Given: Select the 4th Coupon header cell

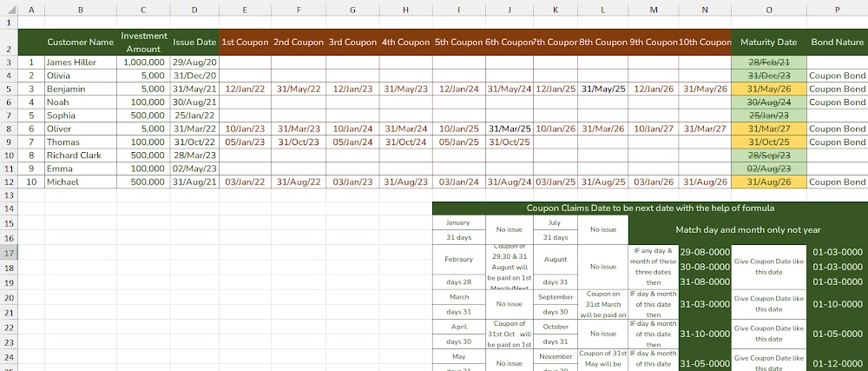Looking at the screenshot, I should coord(405,42).
